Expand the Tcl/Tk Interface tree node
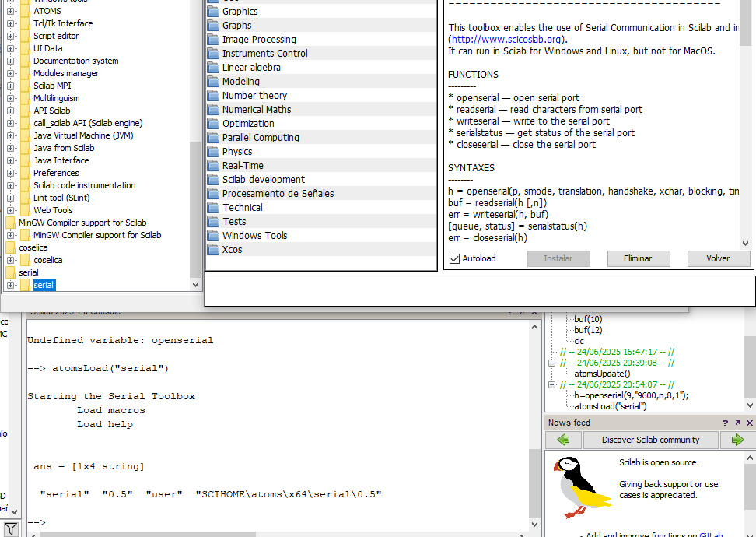Image resolution: width=756 pixels, height=537 pixels. coord(11,23)
